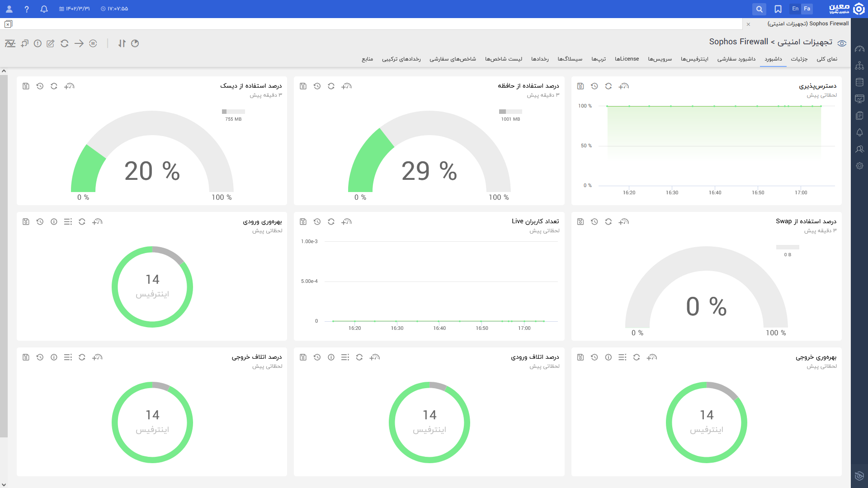
Task: Click the chart trend toolbar icon
Action: click(10, 43)
